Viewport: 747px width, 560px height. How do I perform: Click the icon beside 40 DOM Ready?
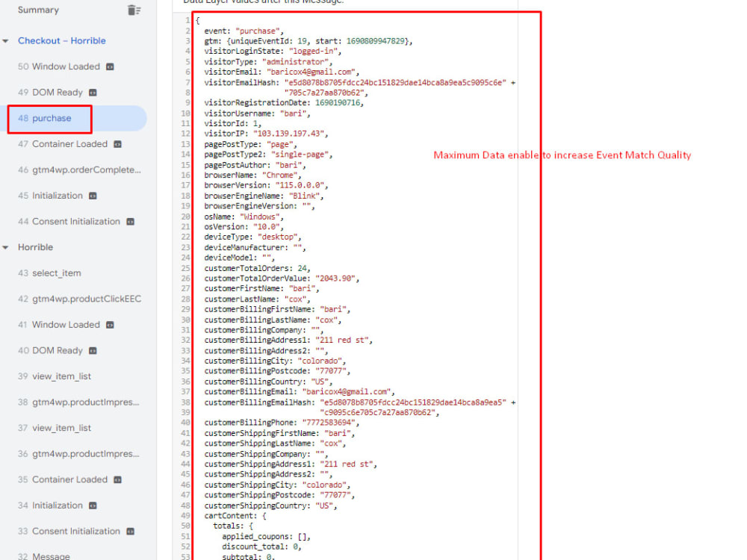[91, 350]
